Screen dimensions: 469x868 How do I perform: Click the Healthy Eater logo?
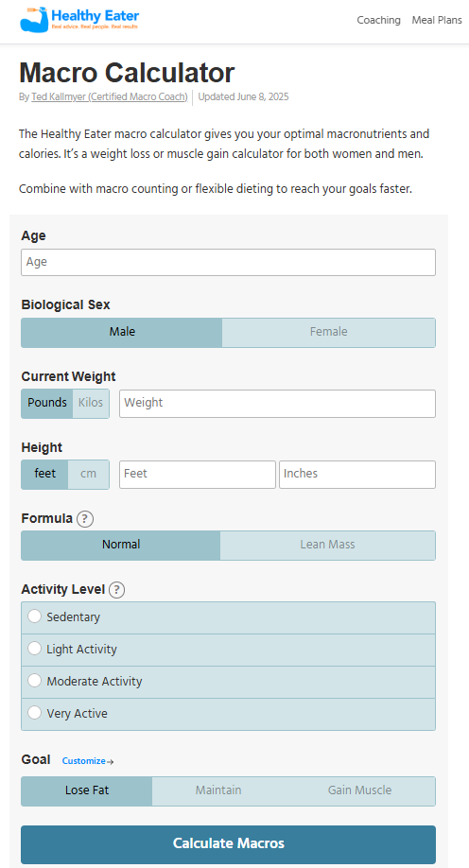(x=79, y=19)
